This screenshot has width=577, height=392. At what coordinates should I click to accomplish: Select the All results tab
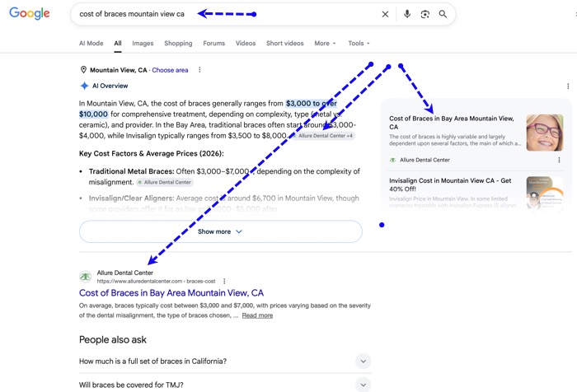click(x=118, y=43)
